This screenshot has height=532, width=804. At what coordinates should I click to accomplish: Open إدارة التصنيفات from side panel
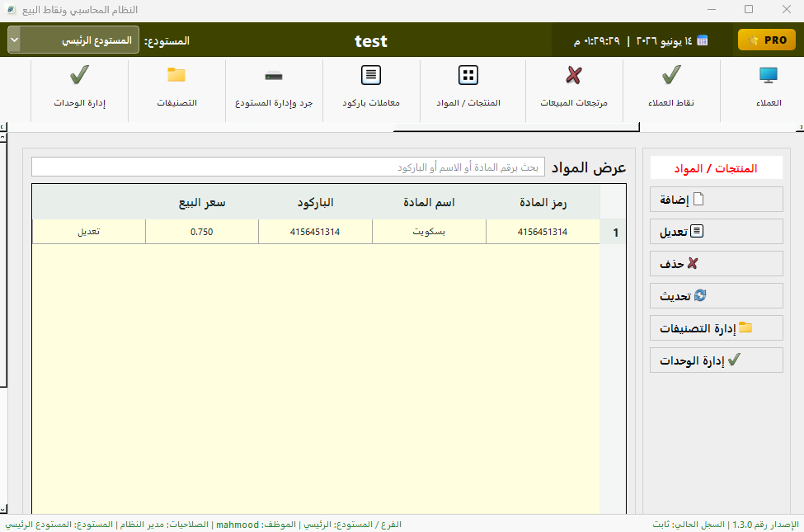pyautogui.click(x=717, y=327)
